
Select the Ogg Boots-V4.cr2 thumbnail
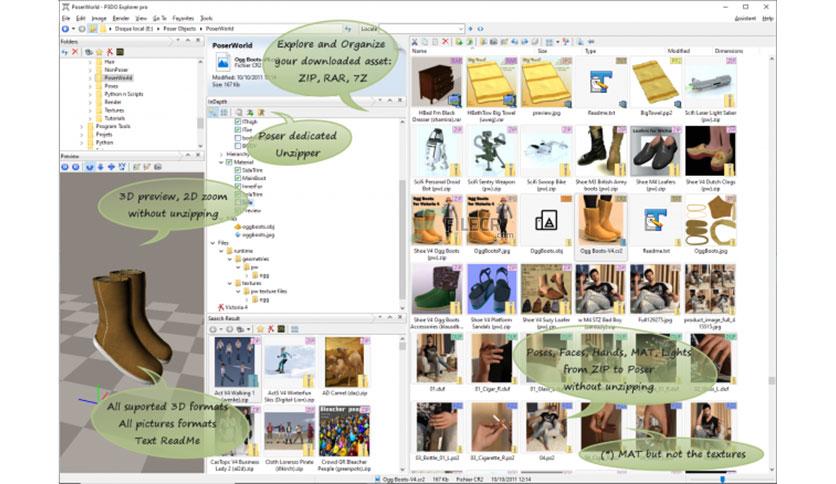coord(601,227)
